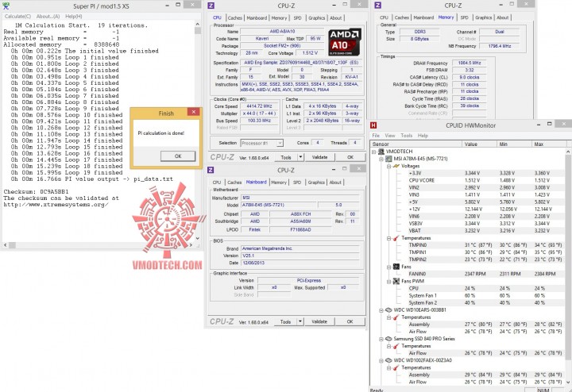
Task: Collapse the Fans PWM node
Action: pyautogui.click(x=388, y=282)
